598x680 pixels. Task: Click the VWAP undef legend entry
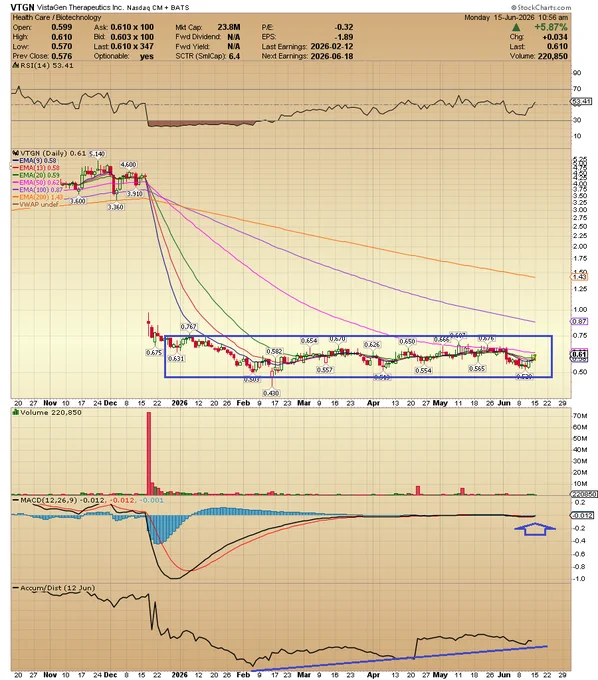coord(36,204)
